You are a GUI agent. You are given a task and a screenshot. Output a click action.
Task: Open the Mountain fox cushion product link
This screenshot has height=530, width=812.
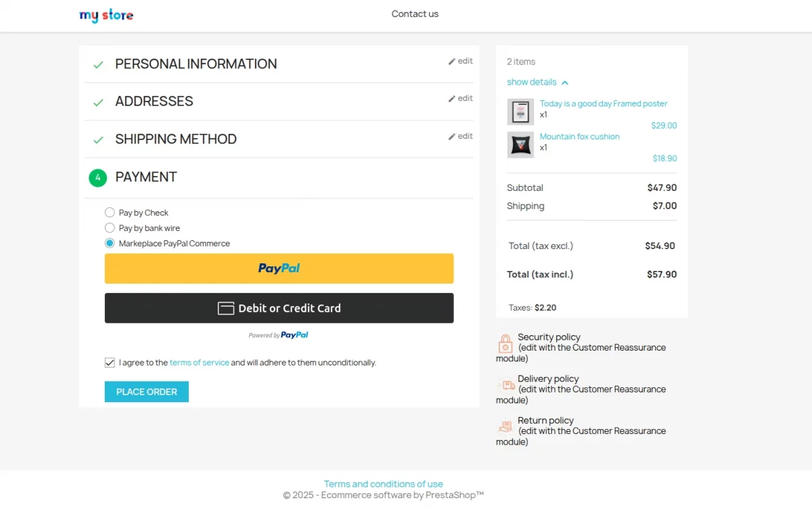579,136
